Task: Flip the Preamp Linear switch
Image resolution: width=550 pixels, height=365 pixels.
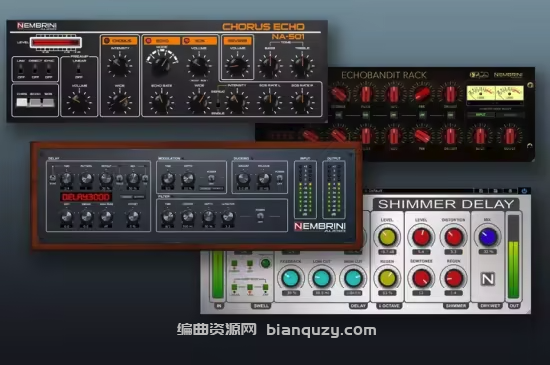Action: click(x=79, y=70)
